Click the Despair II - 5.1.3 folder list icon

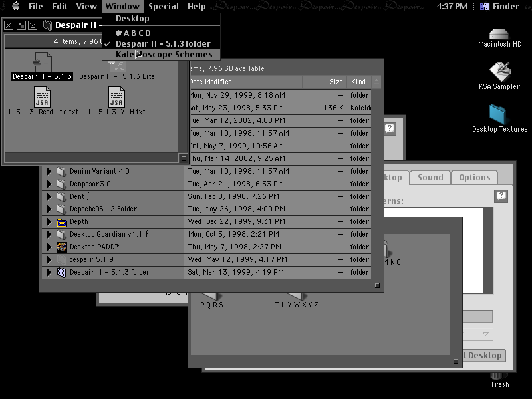[61, 273]
